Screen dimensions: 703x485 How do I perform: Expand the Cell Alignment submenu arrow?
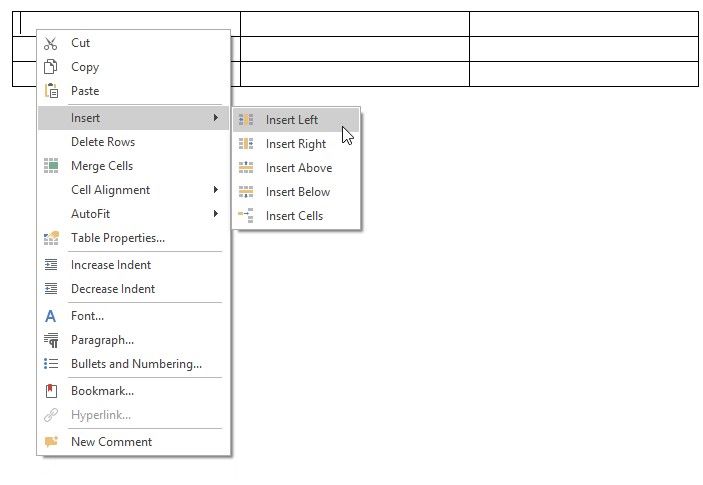click(x=216, y=190)
